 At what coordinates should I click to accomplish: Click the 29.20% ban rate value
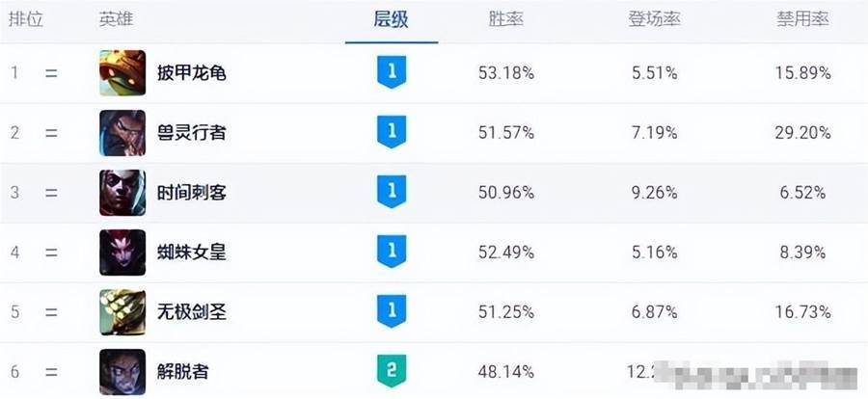(x=802, y=133)
